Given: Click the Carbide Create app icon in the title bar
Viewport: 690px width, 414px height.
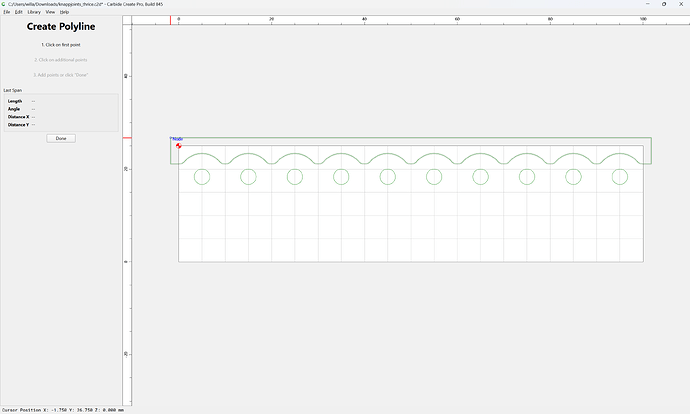Looking at the screenshot, I should pyautogui.click(x=4, y=4).
